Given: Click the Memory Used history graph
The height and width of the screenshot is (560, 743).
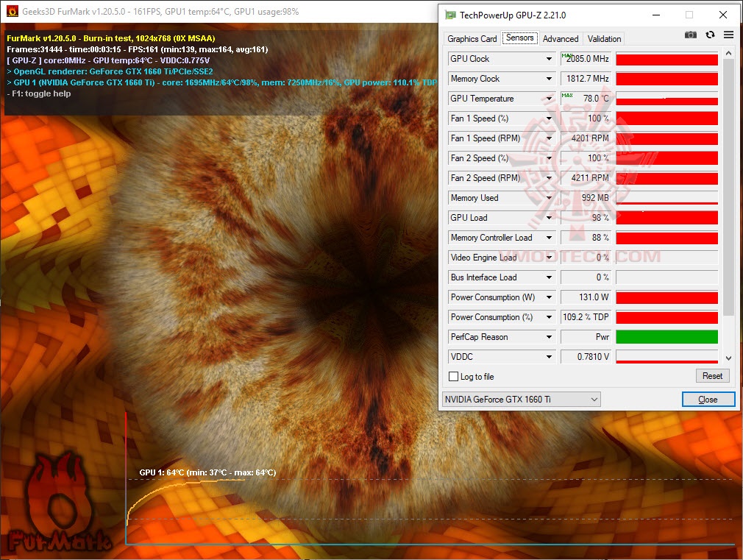Looking at the screenshot, I should point(666,198).
